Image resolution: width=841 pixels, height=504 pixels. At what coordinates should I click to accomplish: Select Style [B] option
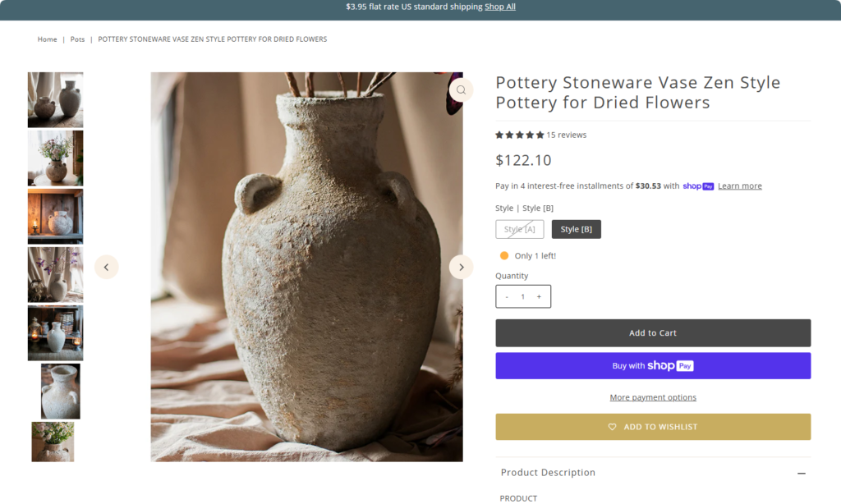coord(576,229)
